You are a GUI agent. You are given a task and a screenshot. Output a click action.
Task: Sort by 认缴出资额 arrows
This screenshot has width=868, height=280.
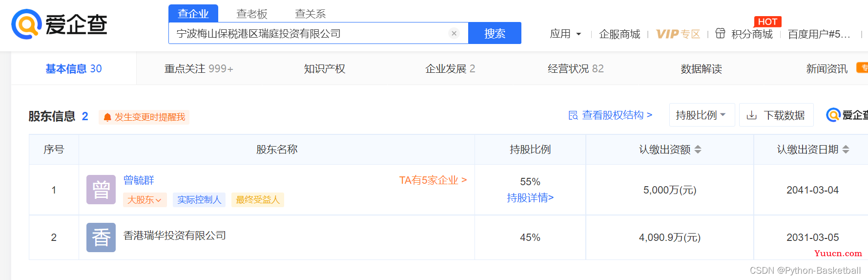pyautogui.click(x=698, y=150)
